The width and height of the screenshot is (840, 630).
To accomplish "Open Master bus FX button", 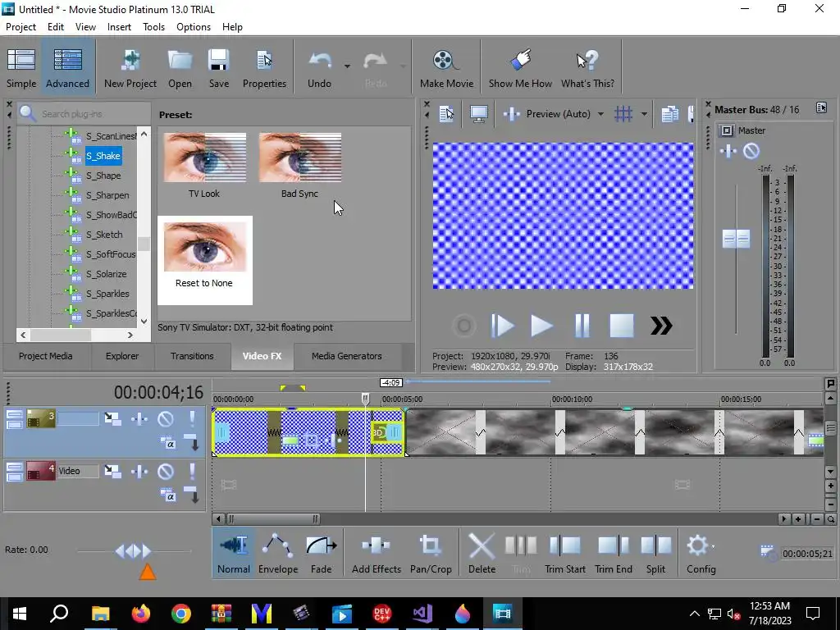I will pos(728,151).
